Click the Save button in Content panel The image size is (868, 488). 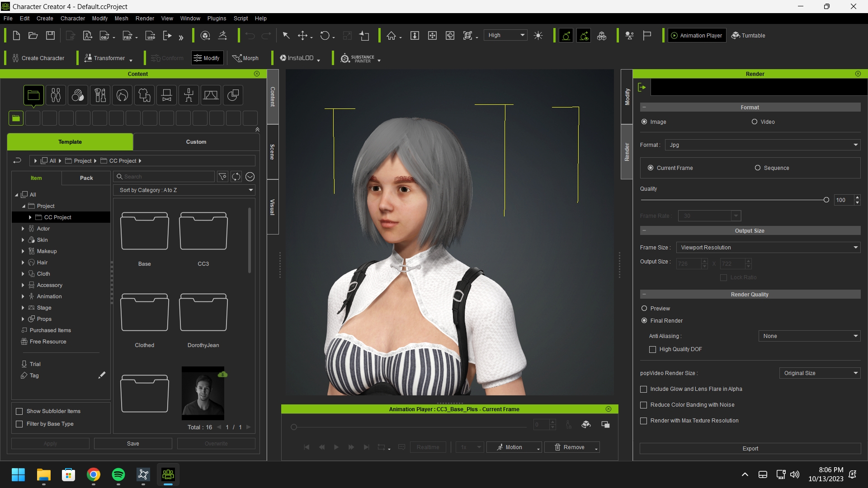[133, 444]
